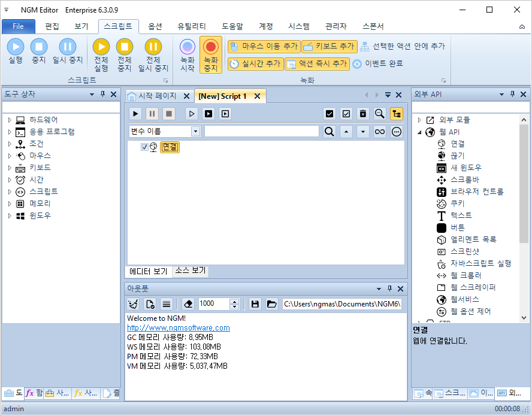This screenshot has width=532, height=416.
Task: Expand the 응용 프로그램 tree node
Action: [x=10, y=132]
